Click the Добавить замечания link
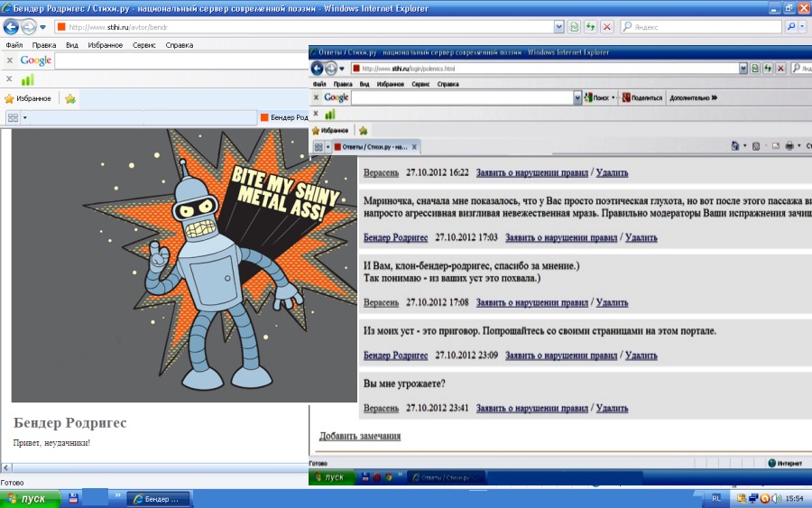This screenshot has width=812, height=508. (360, 436)
